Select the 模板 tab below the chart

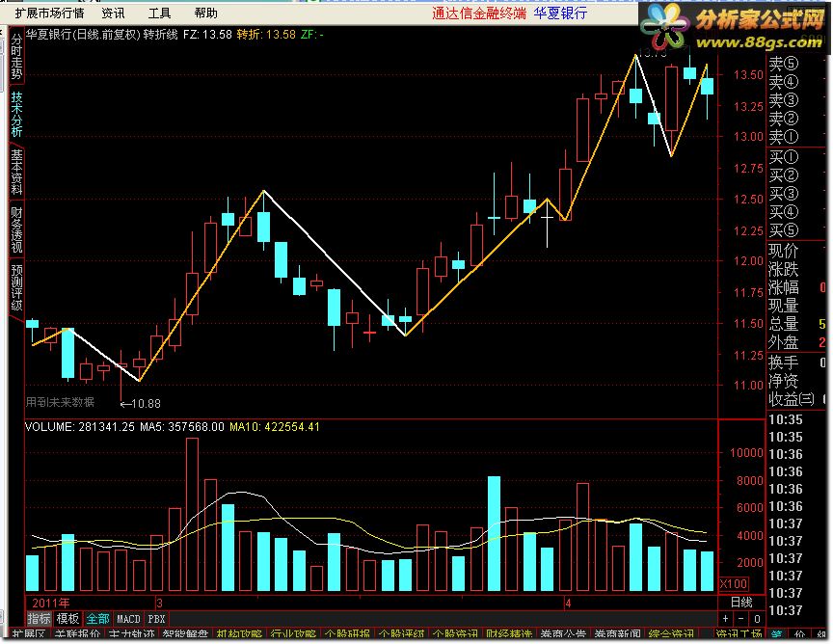click(67, 619)
